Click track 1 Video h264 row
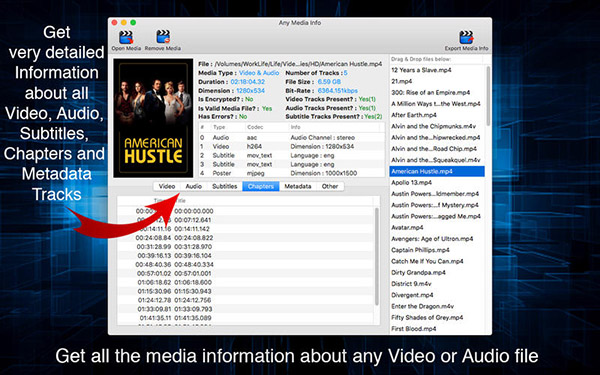The width and height of the screenshot is (600, 375). point(292,147)
